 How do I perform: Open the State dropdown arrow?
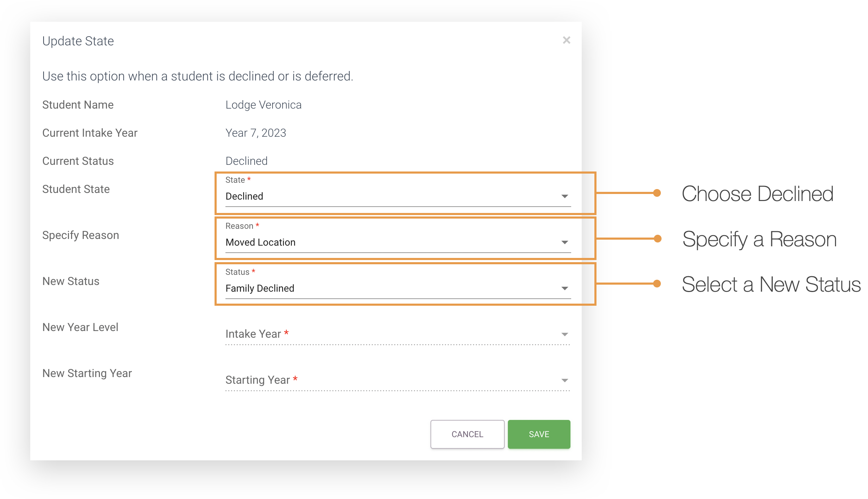(564, 196)
